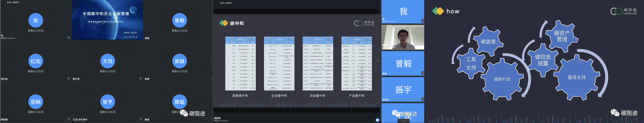This screenshot has height=123, width=644.
Task: Click the muted mic icon on 陶丽娴 tile
Action: (x=68, y=119)
